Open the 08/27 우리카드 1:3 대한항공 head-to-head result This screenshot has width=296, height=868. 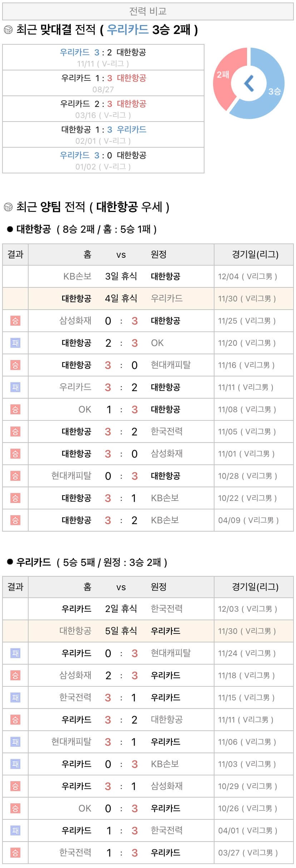(103, 83)
